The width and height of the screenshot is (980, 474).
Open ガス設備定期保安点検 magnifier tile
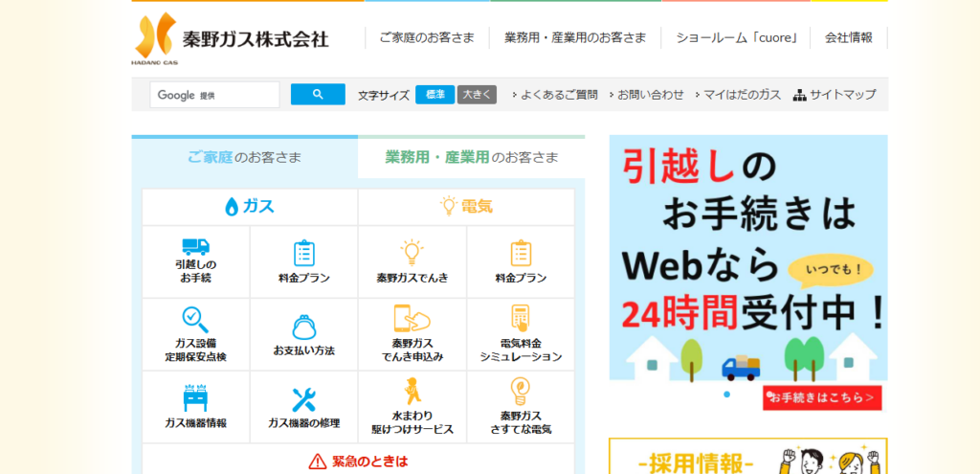[195, 334]
